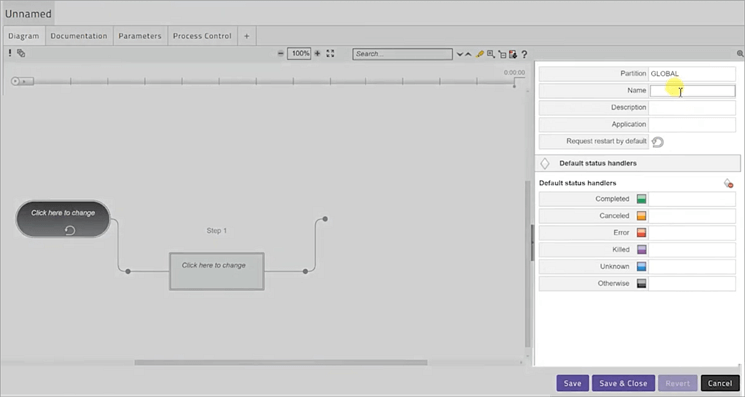Click the connector endpoint dot right of Step 1

click(x=306, y=272)
